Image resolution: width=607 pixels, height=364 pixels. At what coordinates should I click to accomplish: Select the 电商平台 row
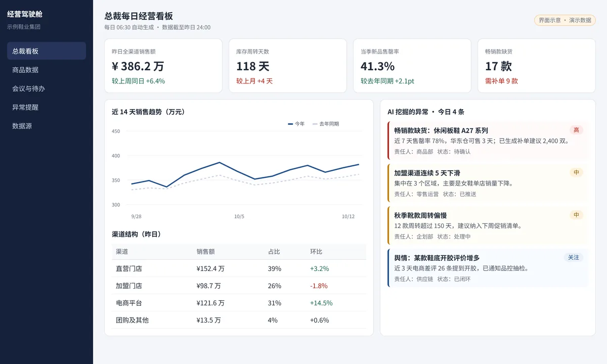(x=239, y=303)
